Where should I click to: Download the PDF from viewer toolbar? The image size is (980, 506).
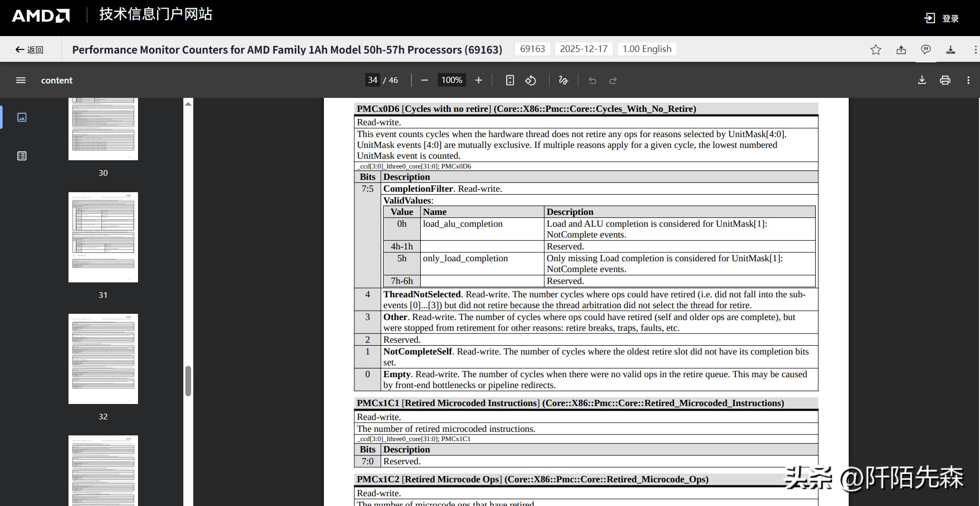pos(922,80)
